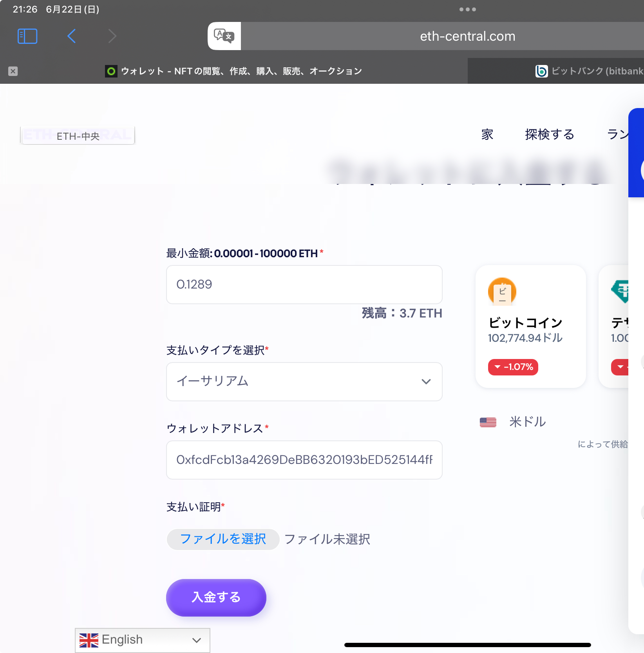
Task: Click the 残高：3.7 ETH balance text
Action: (x=402, y=313)
